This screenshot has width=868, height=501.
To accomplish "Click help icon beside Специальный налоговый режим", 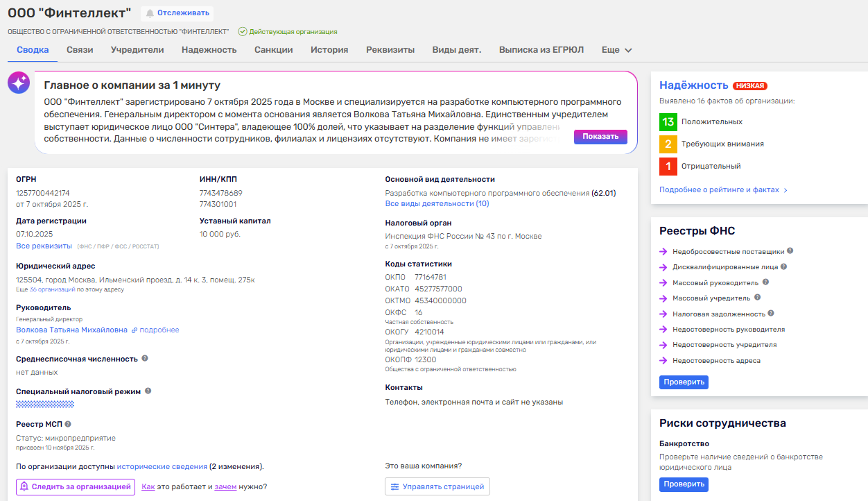I will (x=148, y=391).
